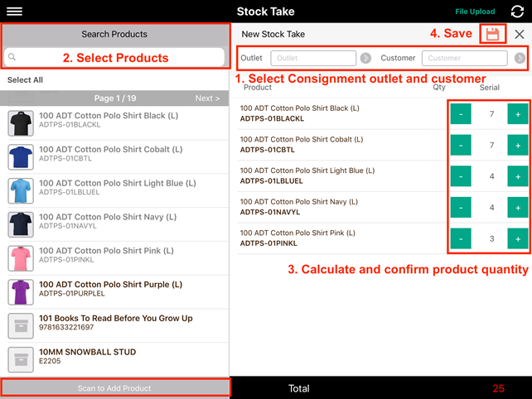
Task: Click quantity 4 for ADTPS-01LBLUEL
Action: (491, 176)
